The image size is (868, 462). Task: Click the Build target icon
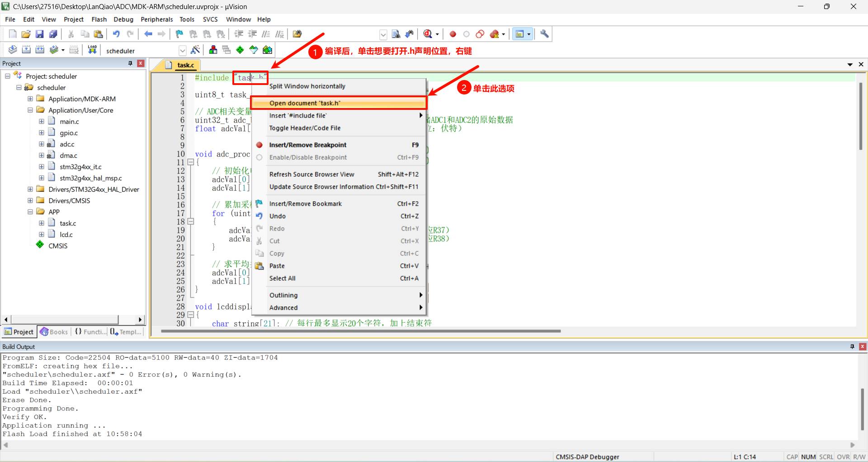pyautogui.click(x=26, y=50)
